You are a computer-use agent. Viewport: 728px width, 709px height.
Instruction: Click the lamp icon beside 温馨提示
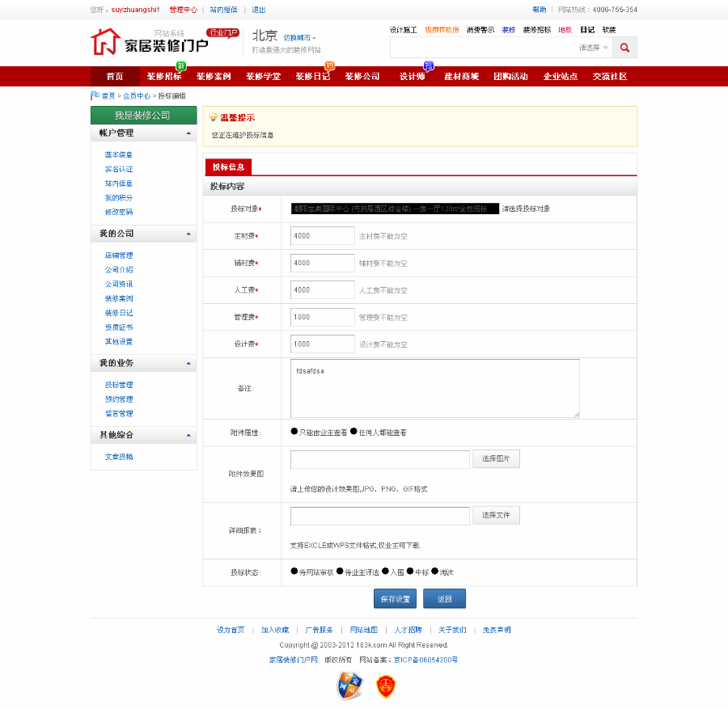(213, 117)
